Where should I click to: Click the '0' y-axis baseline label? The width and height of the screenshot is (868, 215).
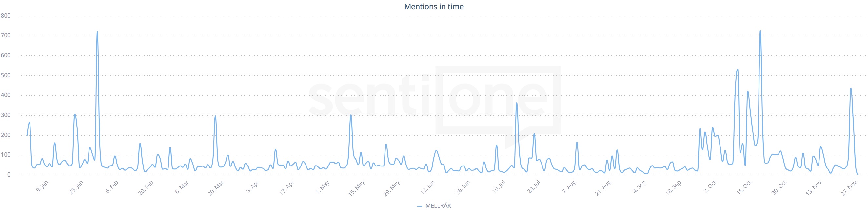[x=9, y=175]
